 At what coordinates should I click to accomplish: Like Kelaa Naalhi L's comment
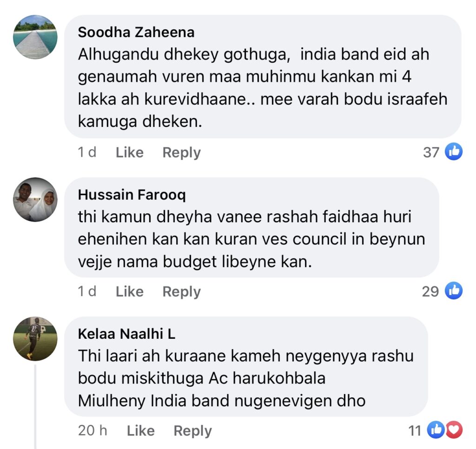coord(140,431)
